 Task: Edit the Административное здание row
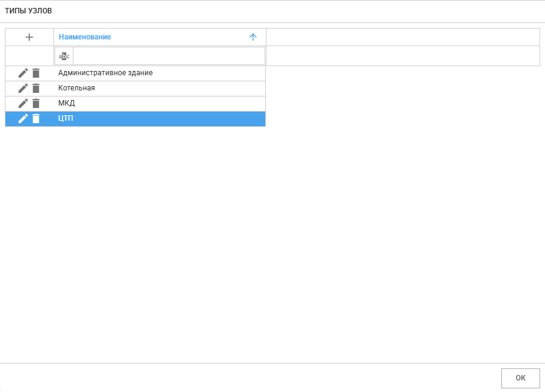(x=23, y=73)
